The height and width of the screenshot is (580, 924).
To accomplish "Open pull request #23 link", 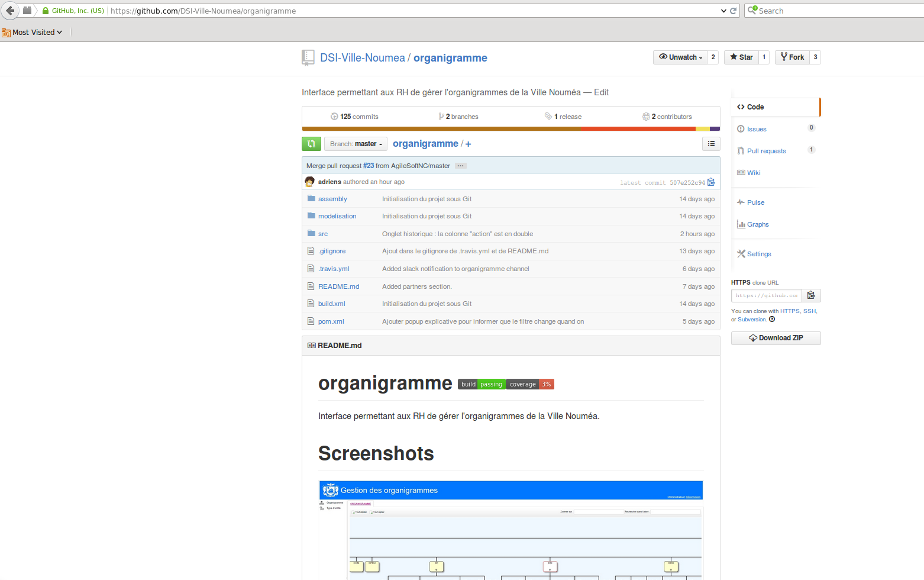I will click(369, 166).
